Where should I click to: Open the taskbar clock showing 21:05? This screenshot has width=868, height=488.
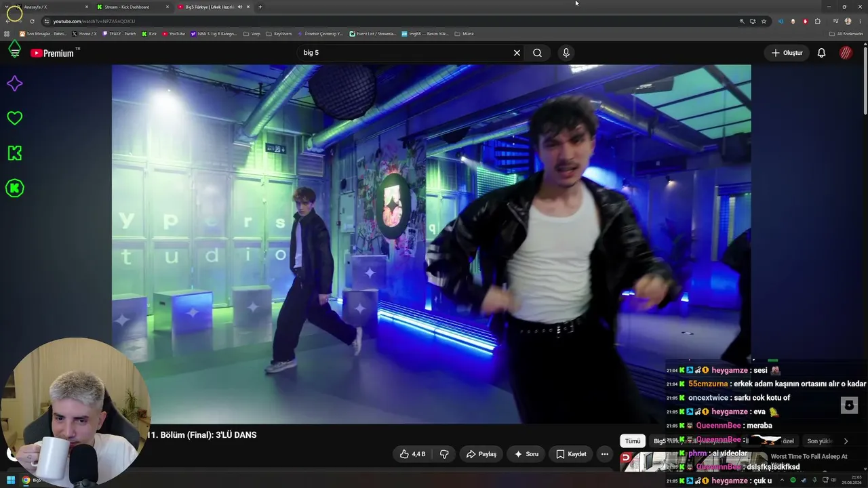[x=851, y=480]
